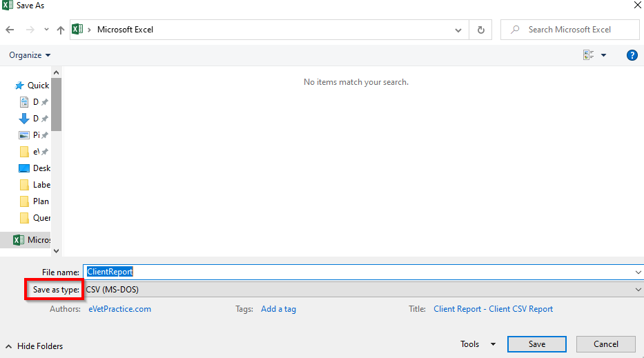Refresh the Microsoft Excel location
Screen dimensions: 644x358
[480, 30]
